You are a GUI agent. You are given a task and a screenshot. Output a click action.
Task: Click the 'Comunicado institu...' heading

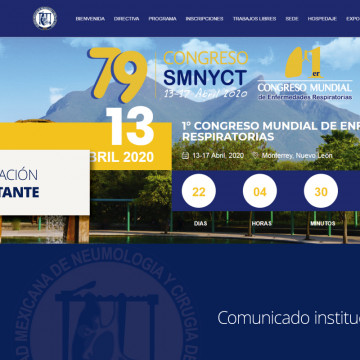click(289, 318)
